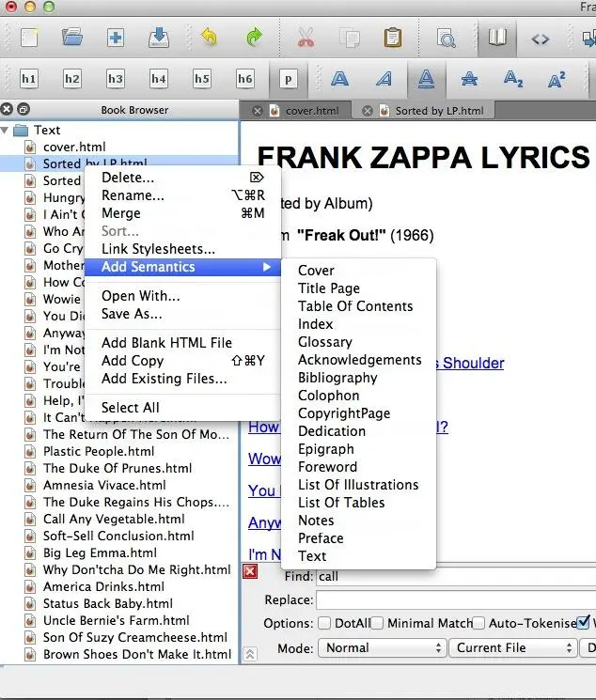Select Plastic People.html in Book Browser
The height and width of the screenshot is (700, 596).
(x=99, y=451)
